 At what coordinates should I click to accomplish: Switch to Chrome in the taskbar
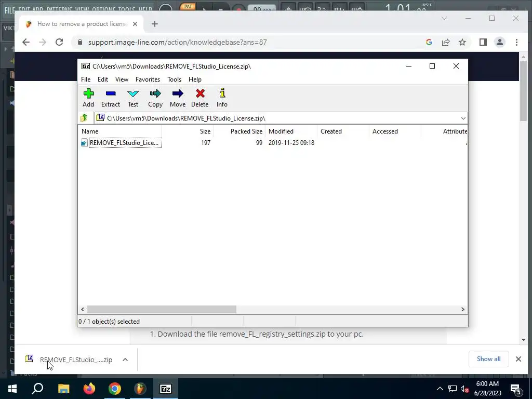[115, 389]
